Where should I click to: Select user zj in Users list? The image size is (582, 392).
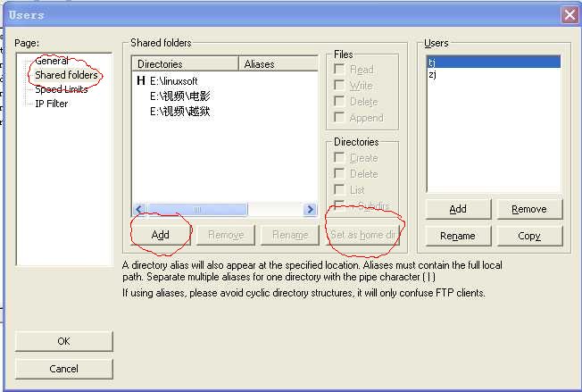433,75
